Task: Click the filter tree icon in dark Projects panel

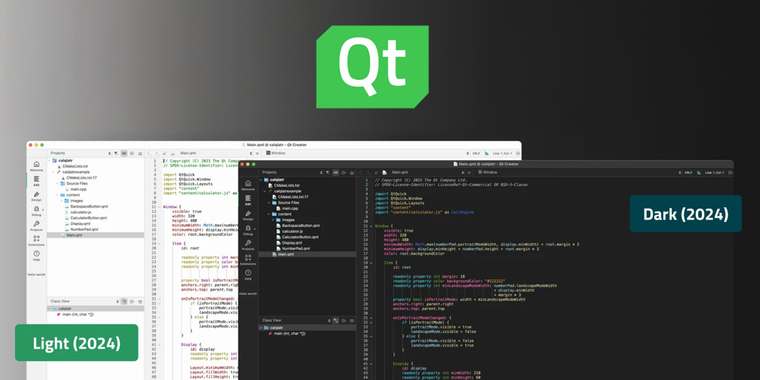Action: [x=328, y=173]
